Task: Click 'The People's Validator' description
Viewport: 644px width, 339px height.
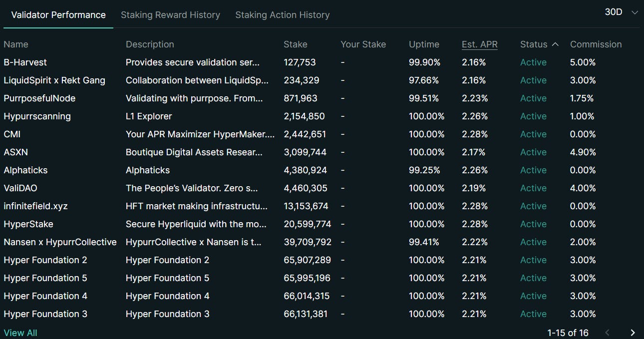Action: [192, 188]
